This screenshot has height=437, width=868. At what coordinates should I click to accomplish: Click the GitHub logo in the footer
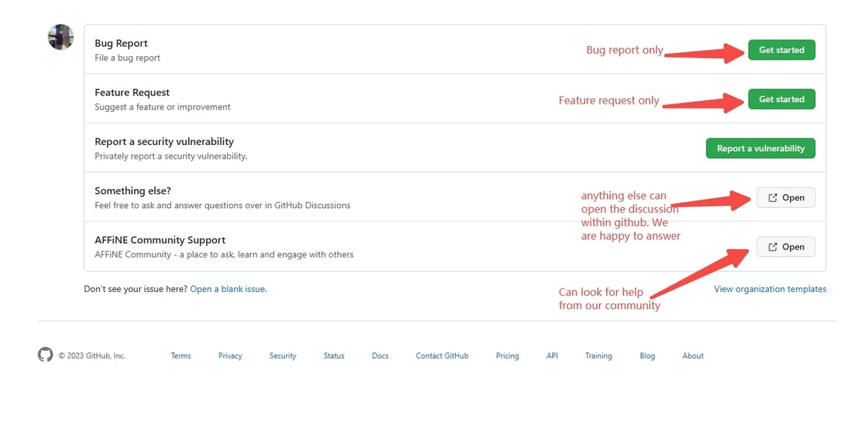pyautogui.click(x=45, y=355)
